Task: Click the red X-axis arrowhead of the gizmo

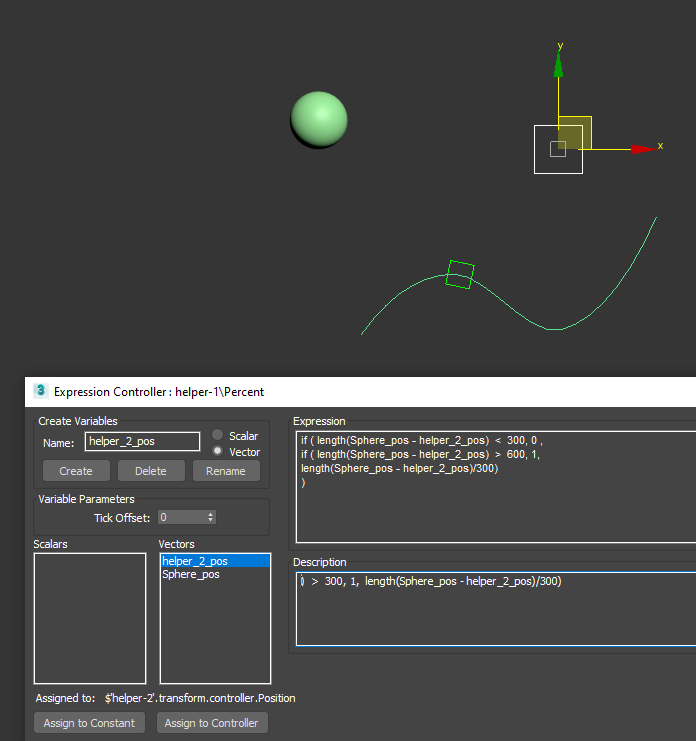Action: [643, 149]
